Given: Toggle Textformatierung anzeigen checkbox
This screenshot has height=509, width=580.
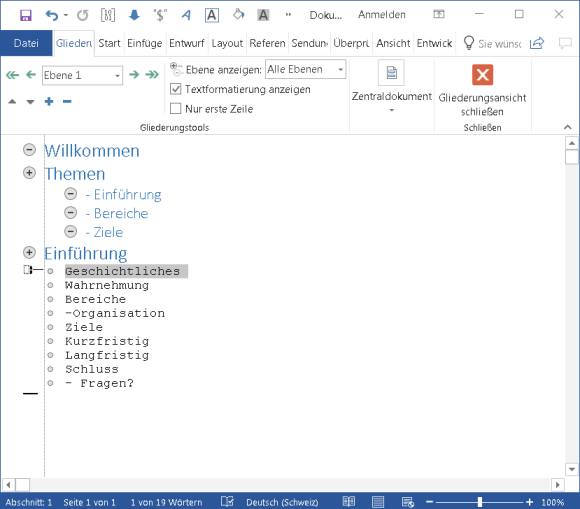Looking at the screenshot, I should click(x=175, y=89).
